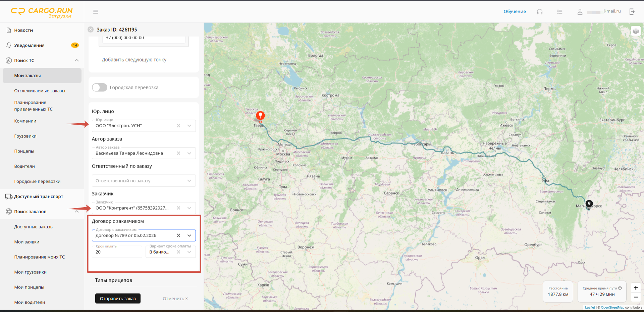Click the user email in the header

click(604, 11)
